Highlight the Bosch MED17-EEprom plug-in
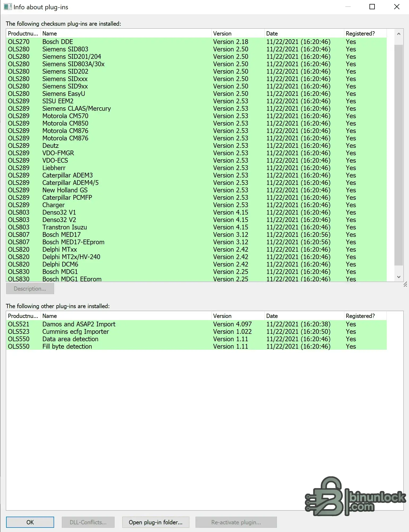This screenshot has width=409, height=532. [196, 242]
